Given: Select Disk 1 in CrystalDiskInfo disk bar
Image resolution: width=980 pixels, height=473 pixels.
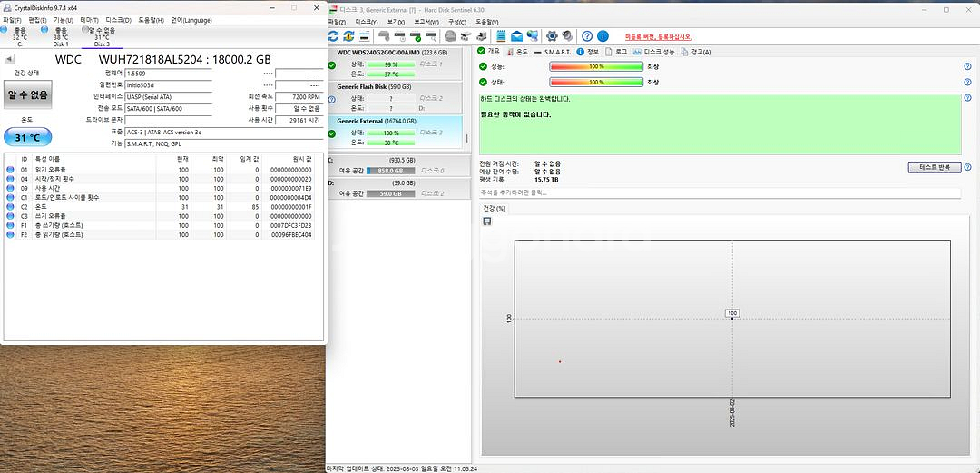Looking at the screenshot, I should coord(61,37).
